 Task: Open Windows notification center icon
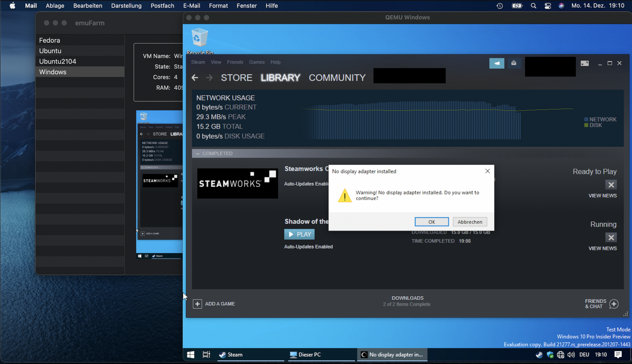tap(618, 355)
